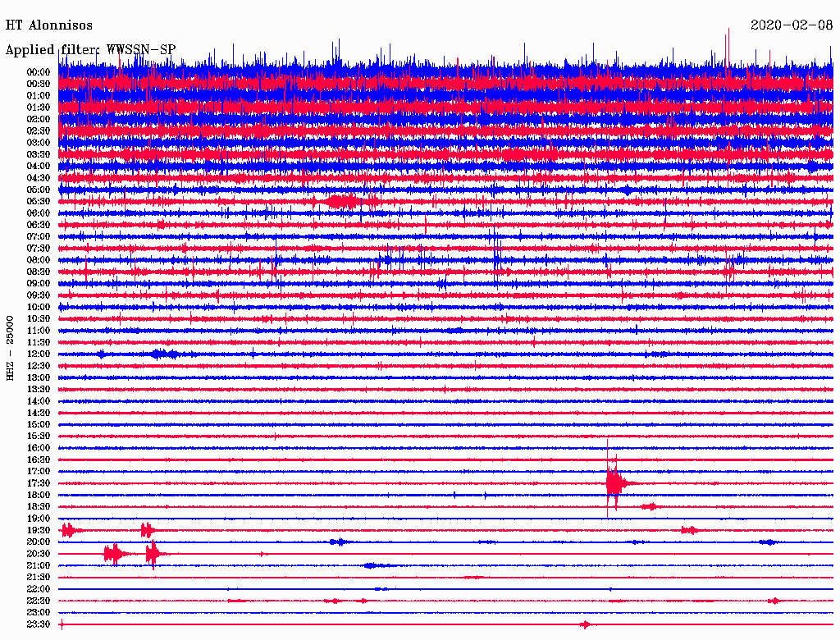Select the 07:00 time row label
This screenshot has height=640, width=840.
click(x=39, y=237)
